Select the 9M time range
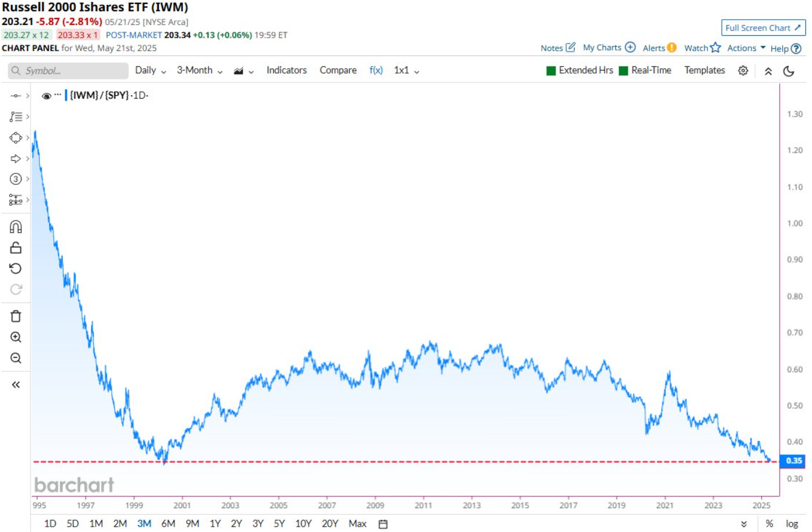This screenshot has height=532, width=812. pyautogui.click(x=192, y=524)
